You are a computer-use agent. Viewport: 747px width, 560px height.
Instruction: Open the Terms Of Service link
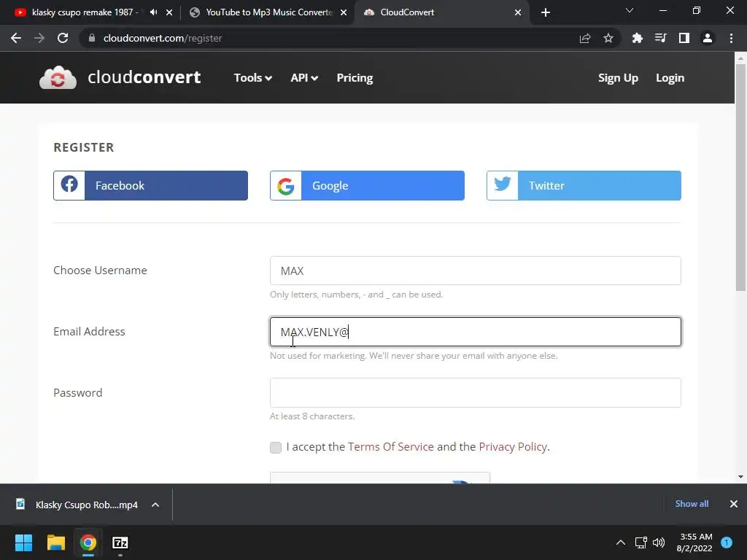(391, 447)
